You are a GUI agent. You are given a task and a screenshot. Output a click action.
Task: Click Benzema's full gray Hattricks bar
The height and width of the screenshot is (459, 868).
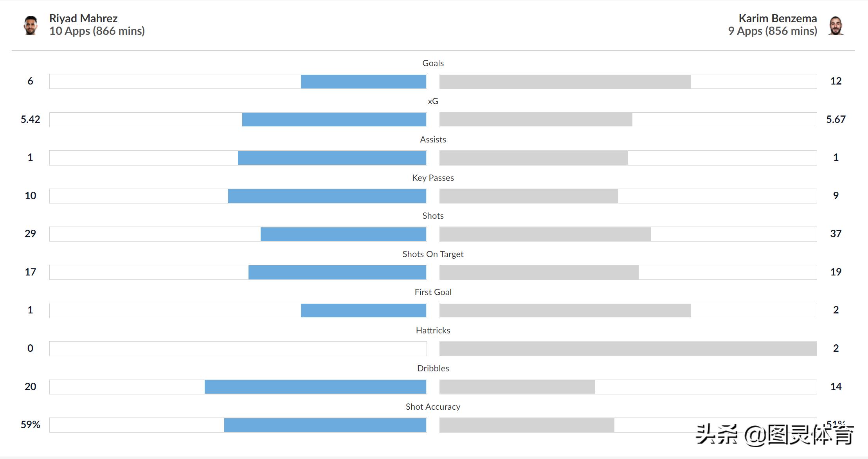(x=628, y=349)
